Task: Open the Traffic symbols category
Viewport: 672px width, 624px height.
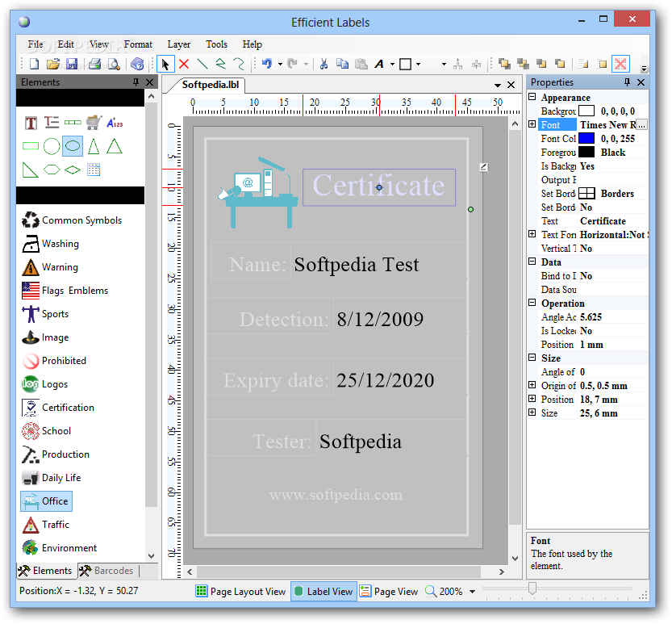Action: pyautogui.click(x=45, y=525)
